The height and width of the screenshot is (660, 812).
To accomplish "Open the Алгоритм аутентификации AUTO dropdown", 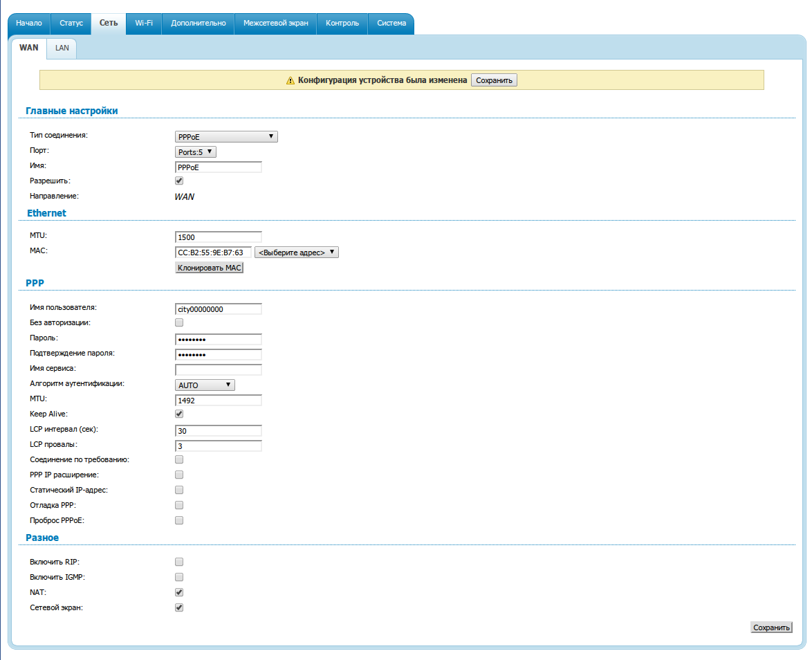I will tap(205, 385).
